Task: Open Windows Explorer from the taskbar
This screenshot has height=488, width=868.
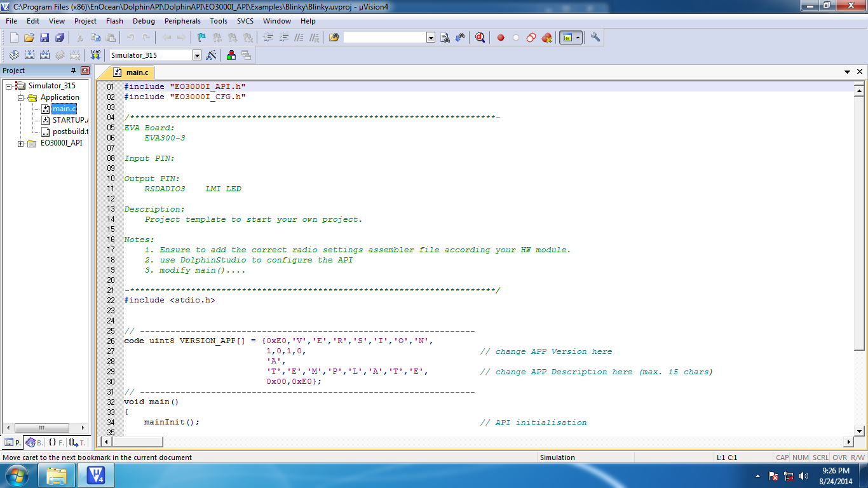Action: 57,475
